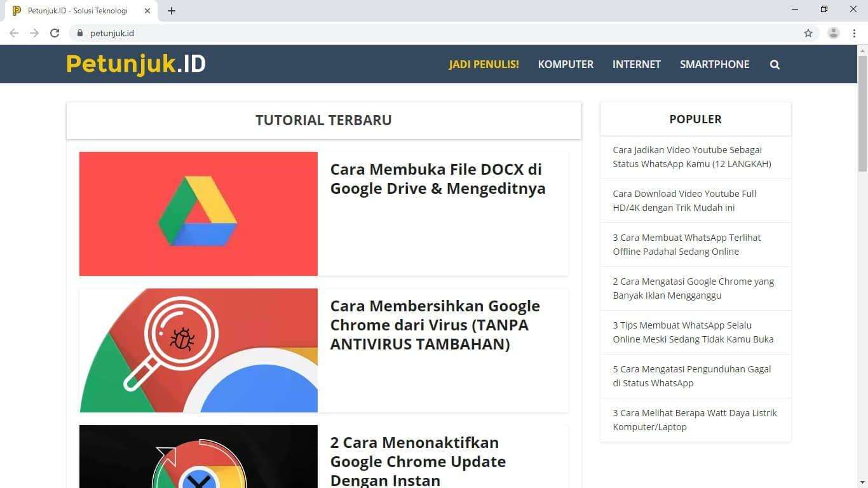Screen dimensions: 868x488
Task: Click the browser back arrow
Action: click(14, 33)
